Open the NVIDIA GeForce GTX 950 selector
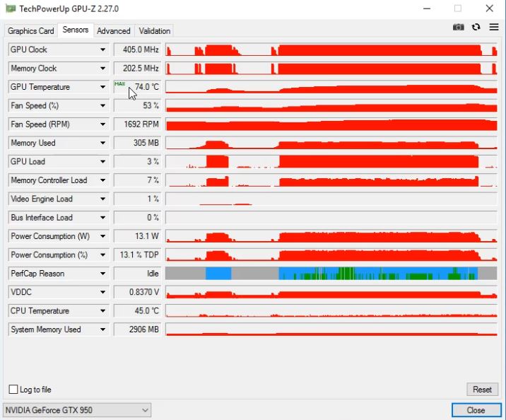Viewport: 506px width, 420px height. pos(77,410)
